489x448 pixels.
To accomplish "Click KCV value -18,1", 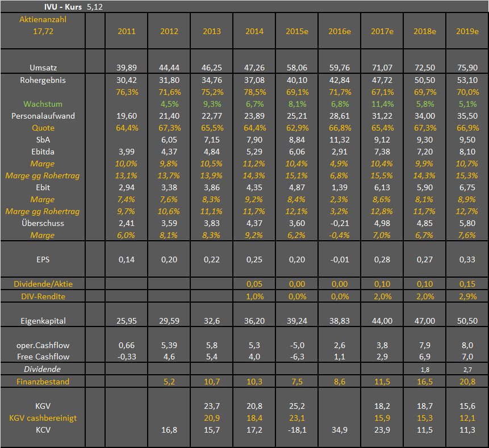I will (297, 430).
